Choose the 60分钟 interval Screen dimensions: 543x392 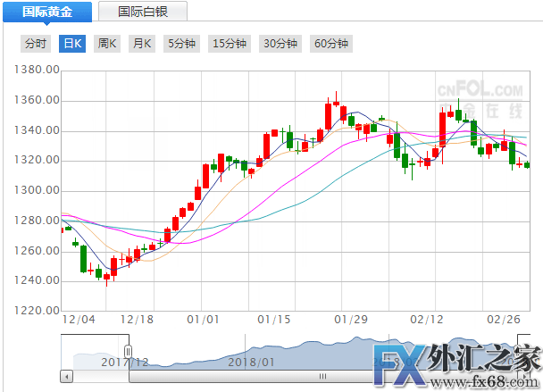coord(330,44)
